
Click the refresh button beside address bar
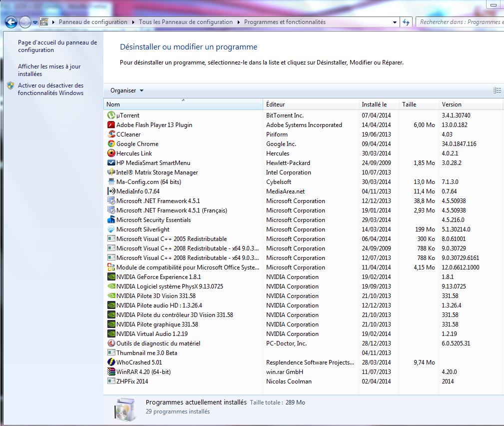coord(406,22)
